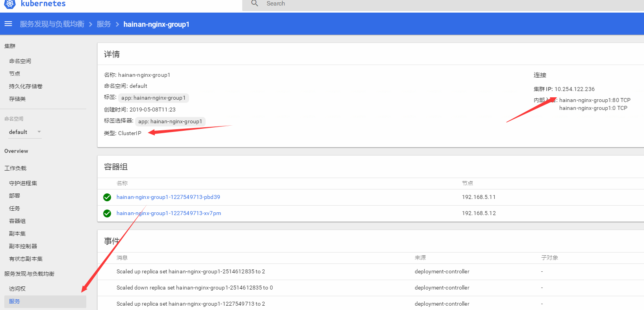Click 创建时间 2019-05-08T11:23
This screenshot has height=310, width=644.
click(x=140, y=110)
